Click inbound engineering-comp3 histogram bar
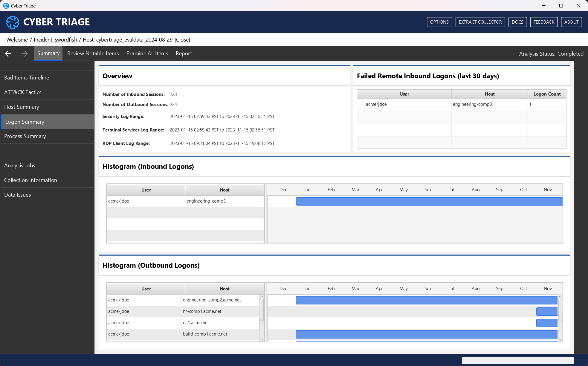The height and width of the screenshot is (366, 588). click(x=429, y=201)
